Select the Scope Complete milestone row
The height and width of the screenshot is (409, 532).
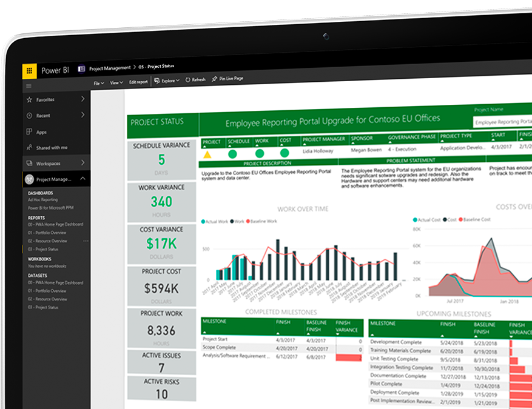[x=282, y=348]
